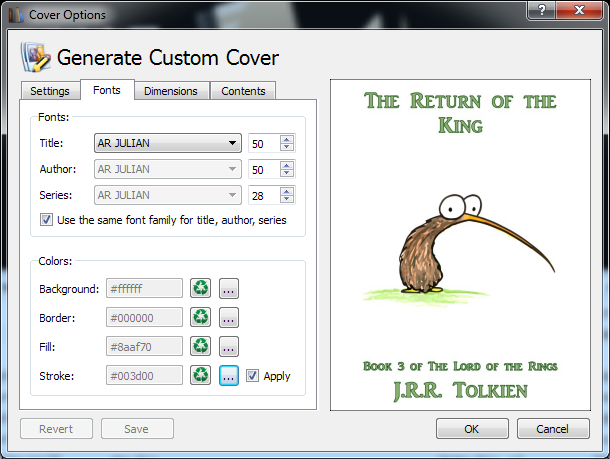Click the Background color hex field
610x459 pixels.
[x=144, y=288]
